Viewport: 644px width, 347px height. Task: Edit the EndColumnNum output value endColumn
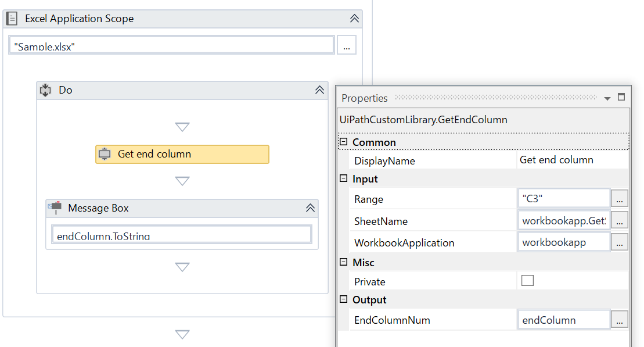point(564,320)
